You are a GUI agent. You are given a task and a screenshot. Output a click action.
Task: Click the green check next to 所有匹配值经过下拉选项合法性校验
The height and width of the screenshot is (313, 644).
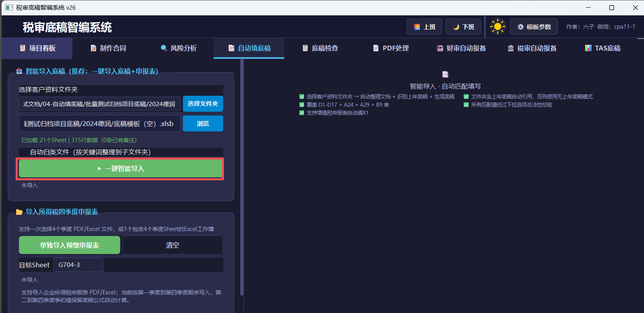pos(466,105)
